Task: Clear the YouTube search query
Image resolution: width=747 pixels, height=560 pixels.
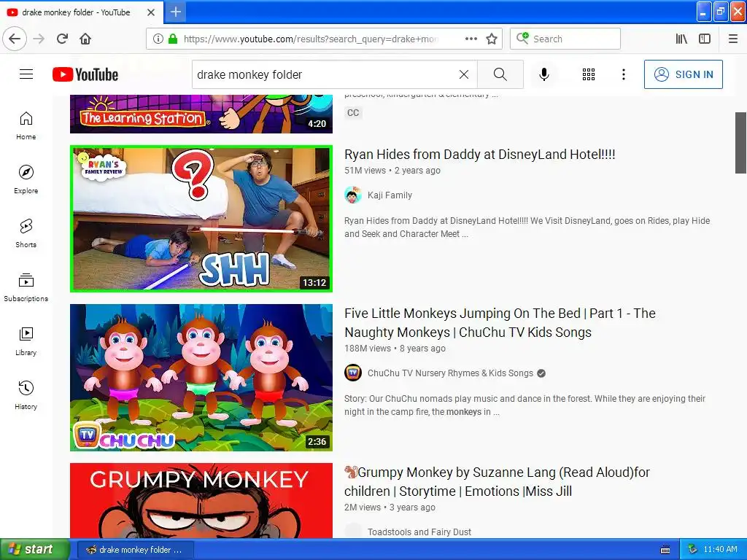Action: [x=463, y=74]
